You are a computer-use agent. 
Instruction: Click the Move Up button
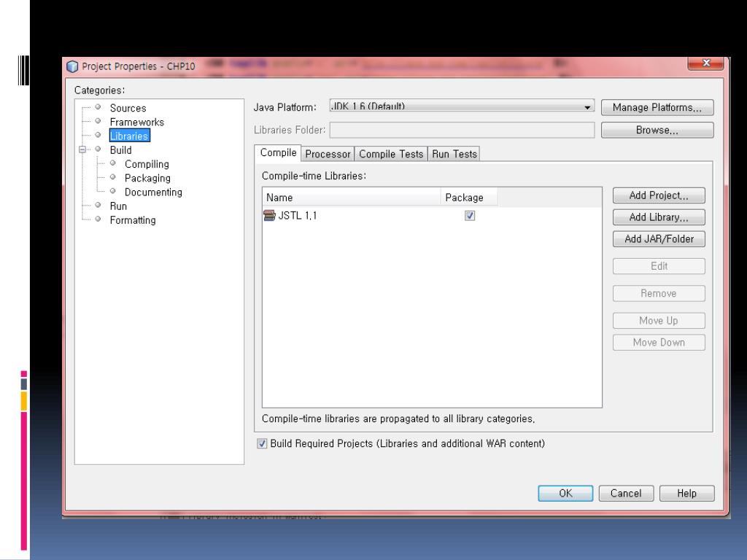click(x=659, y=321)
